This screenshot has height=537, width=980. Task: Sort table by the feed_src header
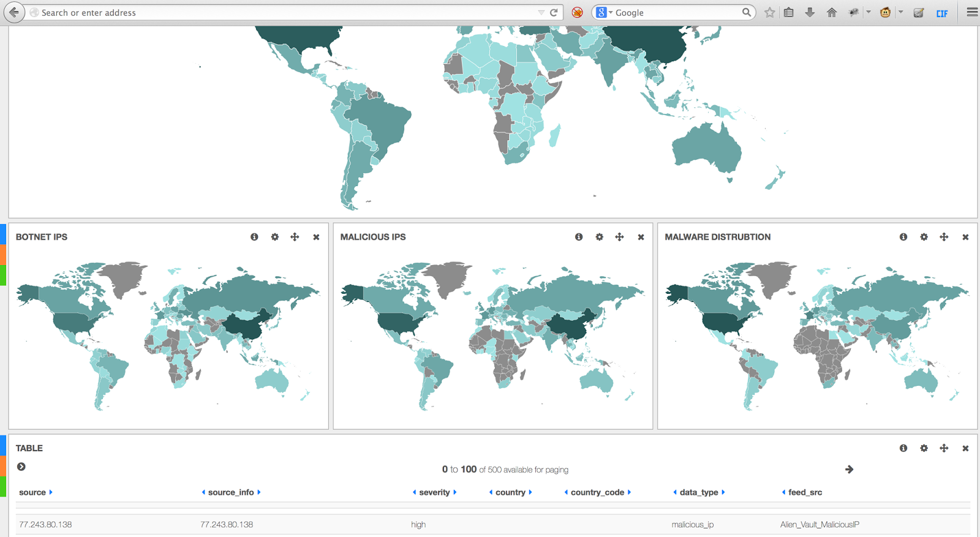[x=805, y=492]
